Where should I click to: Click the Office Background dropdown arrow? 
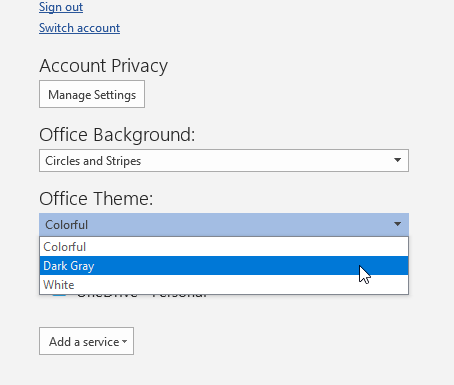click(x=397, y=160)
